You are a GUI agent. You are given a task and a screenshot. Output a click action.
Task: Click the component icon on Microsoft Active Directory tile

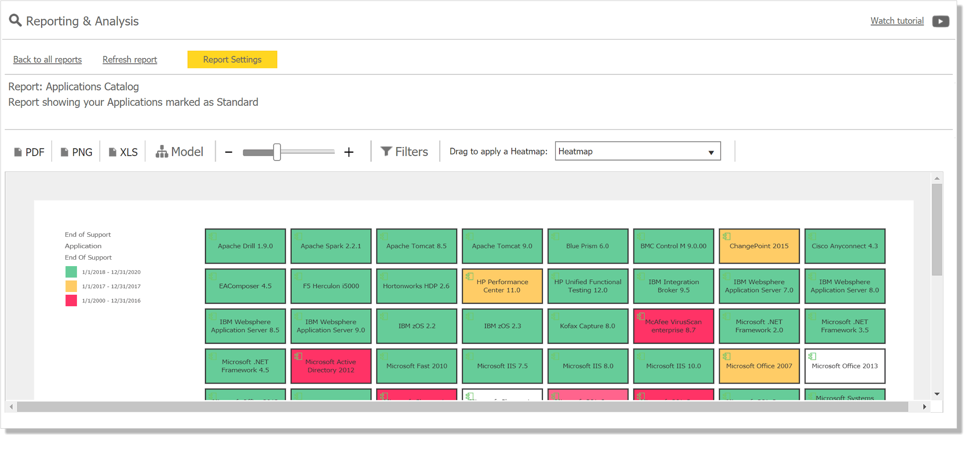(x=299, y=356)
